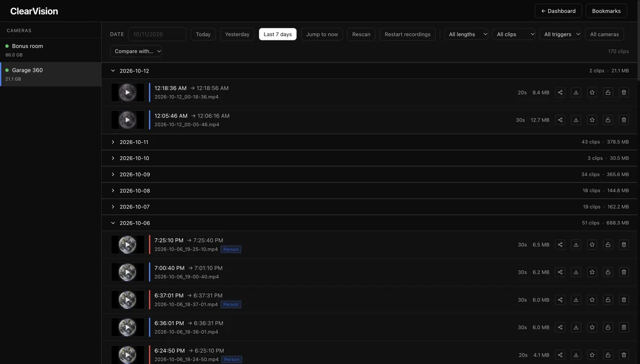Screen dimensions: 640x364
Task: Click filename 2026-10-06_19-00-40.mp4
Action: (x=187, y=277)
